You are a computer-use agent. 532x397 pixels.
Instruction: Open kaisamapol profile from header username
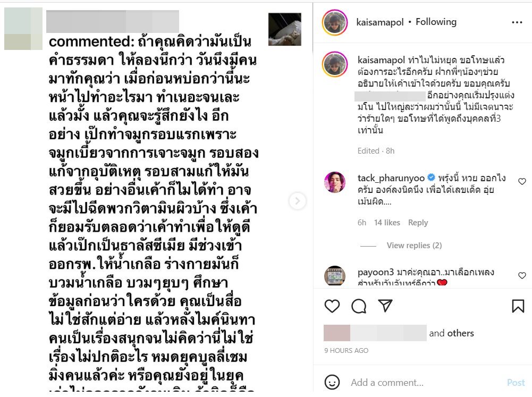[379, 22]
